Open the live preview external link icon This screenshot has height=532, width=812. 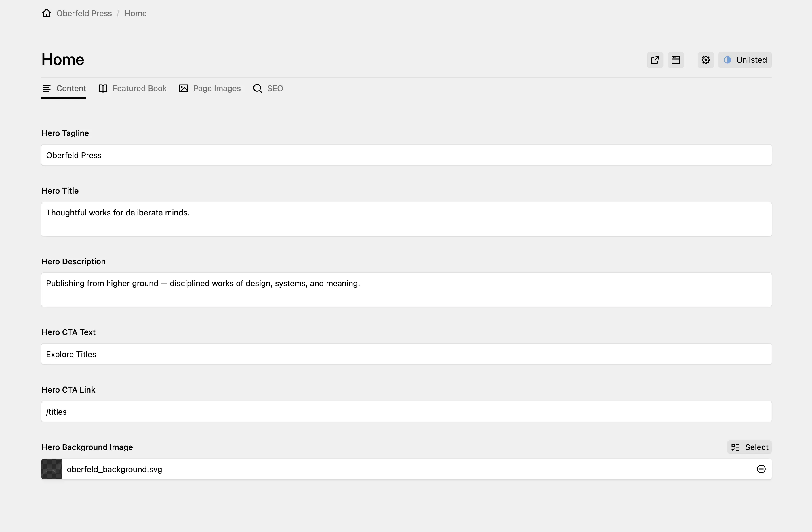coord(654,59)
